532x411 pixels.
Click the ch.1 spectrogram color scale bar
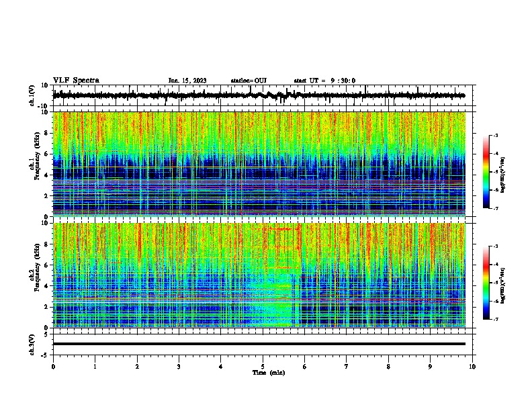tap(486, 172)
